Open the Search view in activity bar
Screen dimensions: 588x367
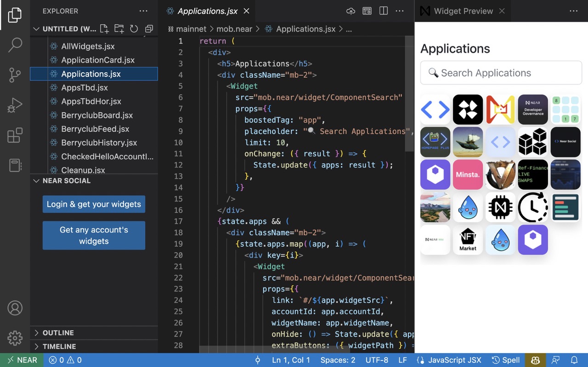[x=15, y=45]
